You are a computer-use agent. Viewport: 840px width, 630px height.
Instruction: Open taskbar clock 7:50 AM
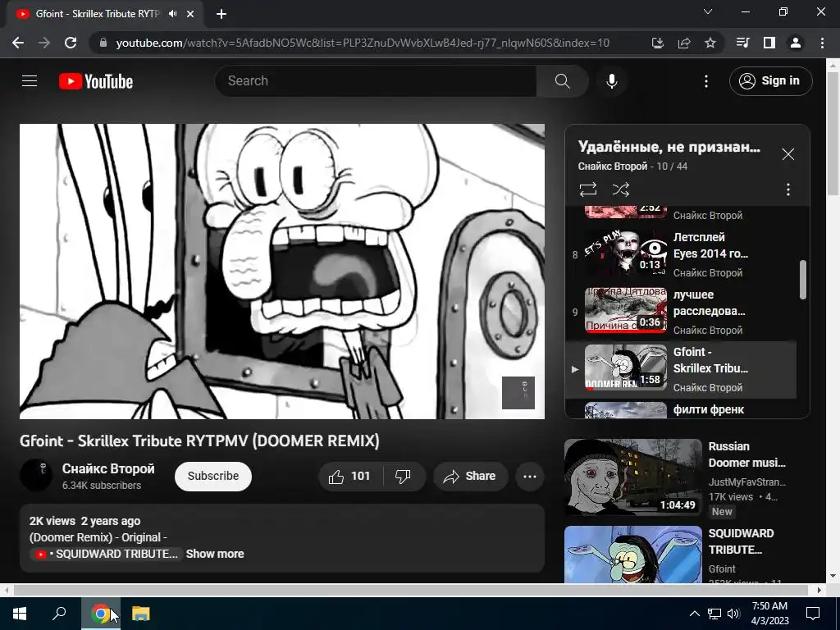coord(769,614)
